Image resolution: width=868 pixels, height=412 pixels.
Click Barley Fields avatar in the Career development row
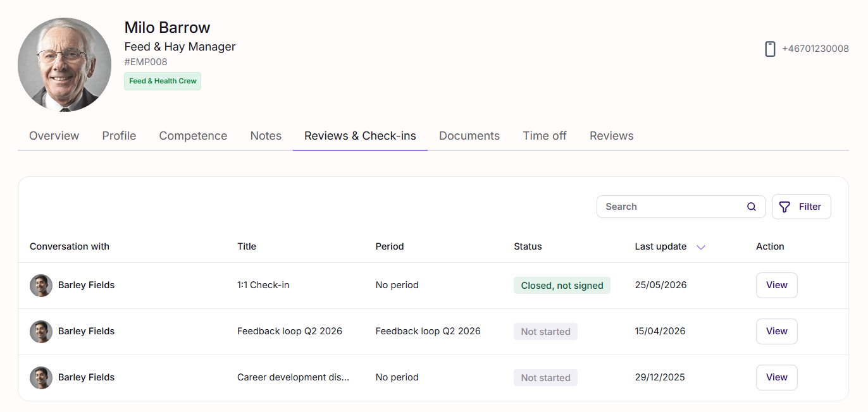pos(41,377)
